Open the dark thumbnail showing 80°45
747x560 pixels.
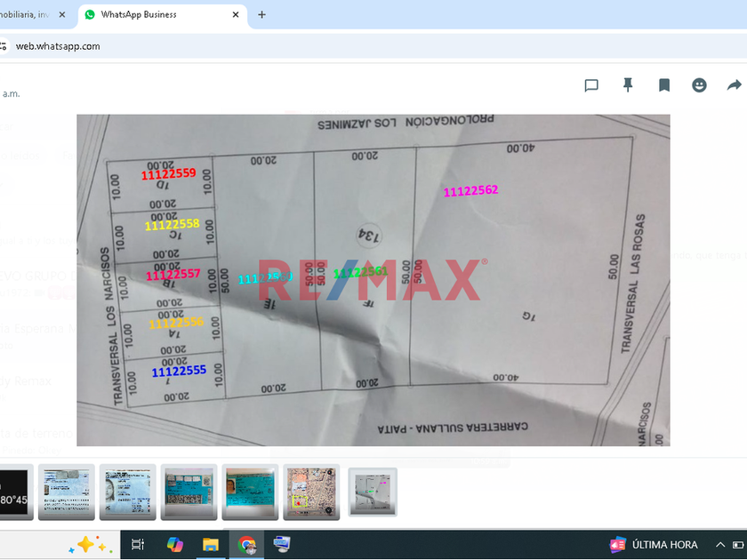point(15,492)
